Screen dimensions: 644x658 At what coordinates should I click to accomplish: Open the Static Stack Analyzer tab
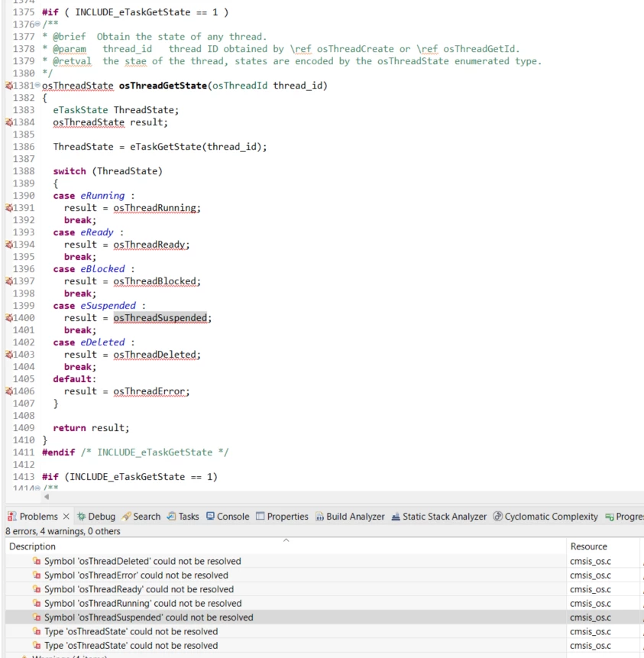pos(439,517)
